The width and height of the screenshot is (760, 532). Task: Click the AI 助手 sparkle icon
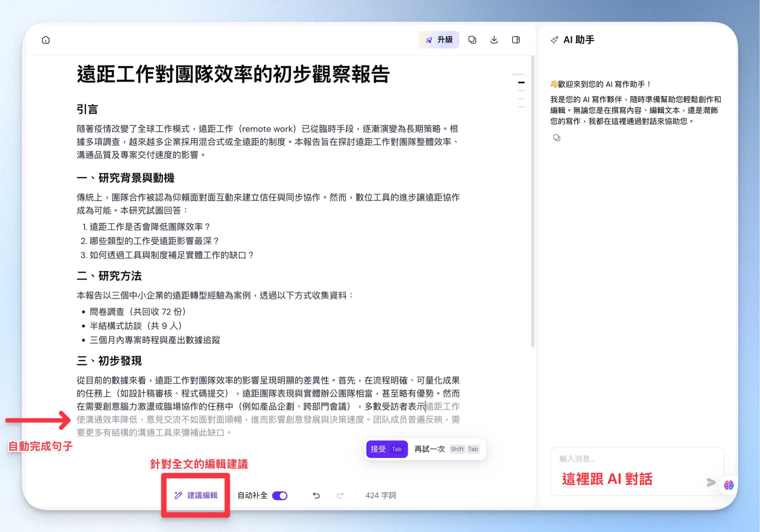(x=554, y=40)
